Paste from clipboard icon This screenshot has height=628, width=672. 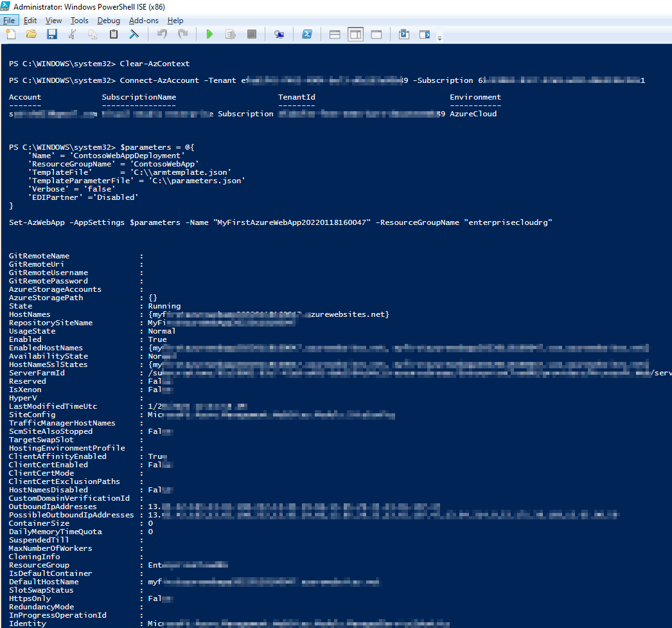pos(114,34)
